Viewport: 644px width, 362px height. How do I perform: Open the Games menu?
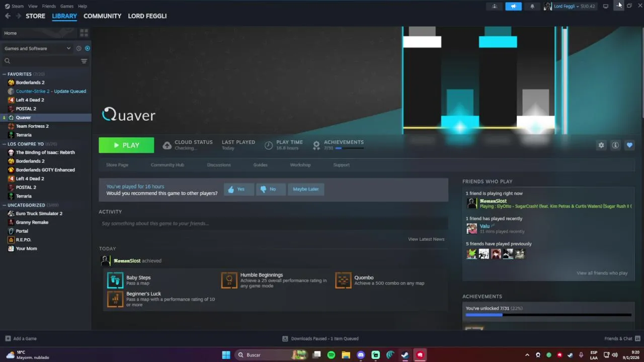[67, 6]
